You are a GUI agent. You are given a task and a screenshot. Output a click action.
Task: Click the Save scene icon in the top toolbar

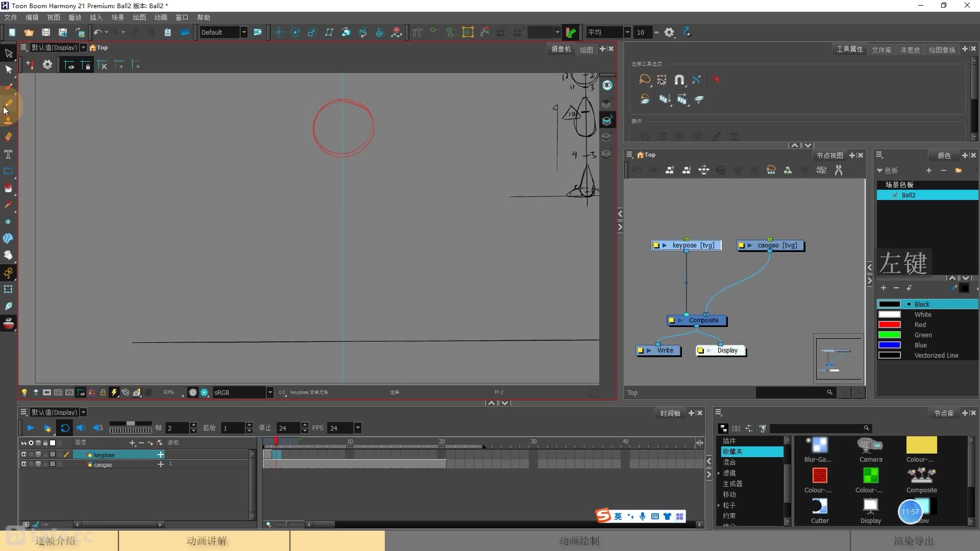point(46,32)
